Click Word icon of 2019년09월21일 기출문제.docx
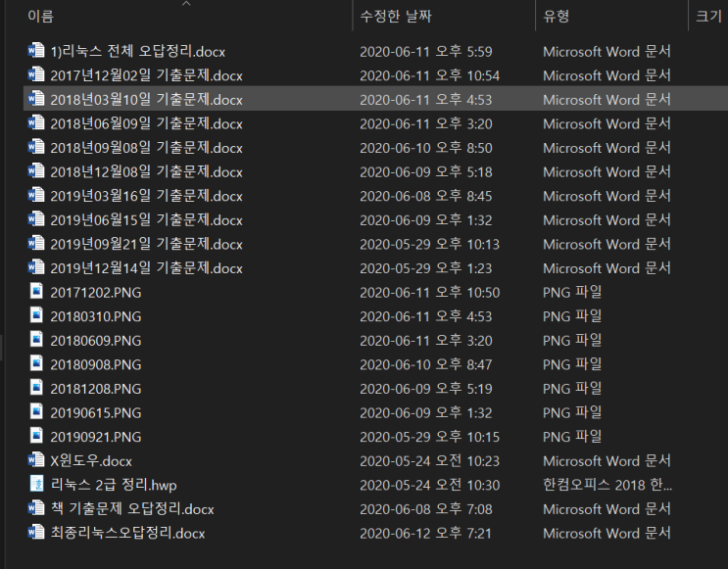The width and height of the screenshot is (728, 569). (36, 244)
